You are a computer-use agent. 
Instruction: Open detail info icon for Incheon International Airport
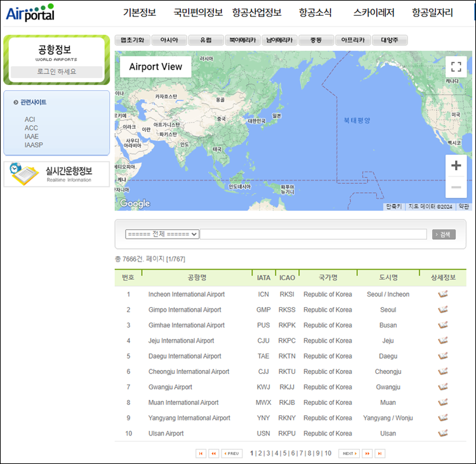tap(443, 294)
